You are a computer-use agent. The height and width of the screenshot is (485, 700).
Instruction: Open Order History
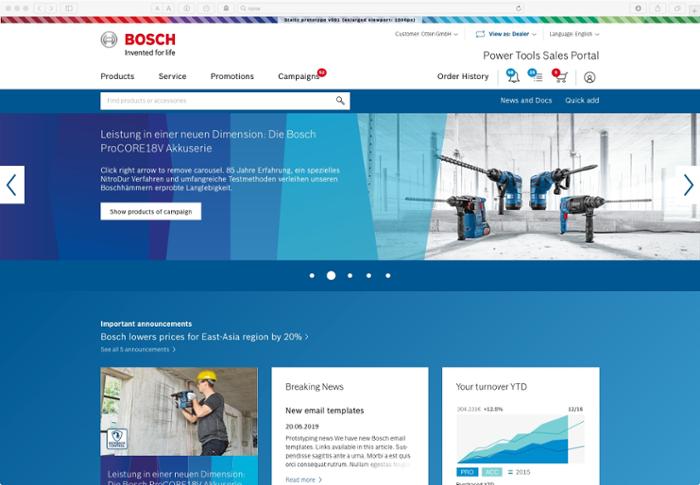[x=463, y=76]
